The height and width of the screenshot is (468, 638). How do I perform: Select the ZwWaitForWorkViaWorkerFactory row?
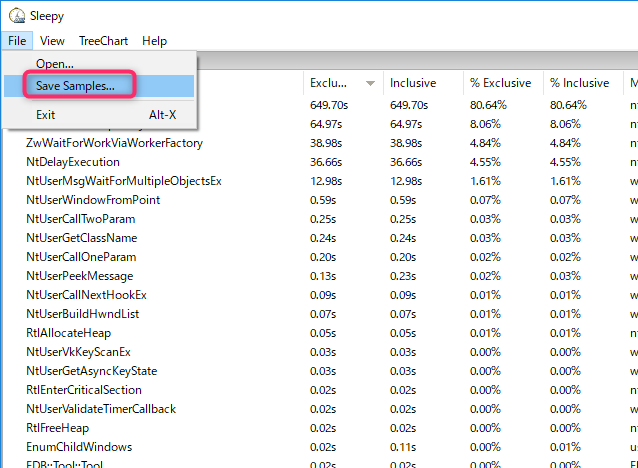319,143
